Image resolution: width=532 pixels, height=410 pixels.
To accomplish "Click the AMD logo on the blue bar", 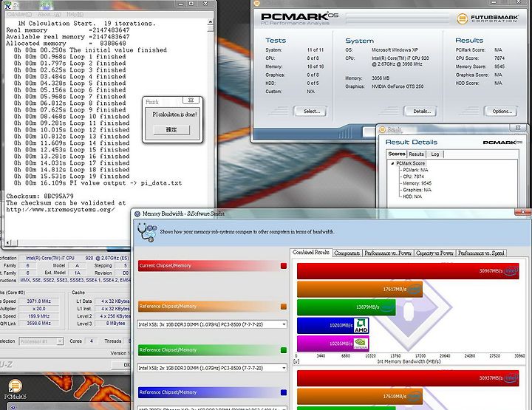I will point(361,326).
